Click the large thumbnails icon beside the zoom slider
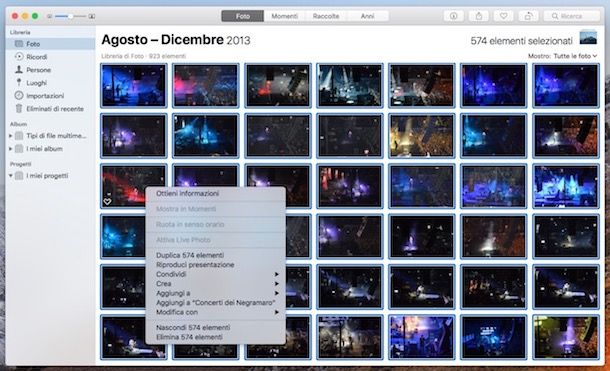 click(92, 16)
